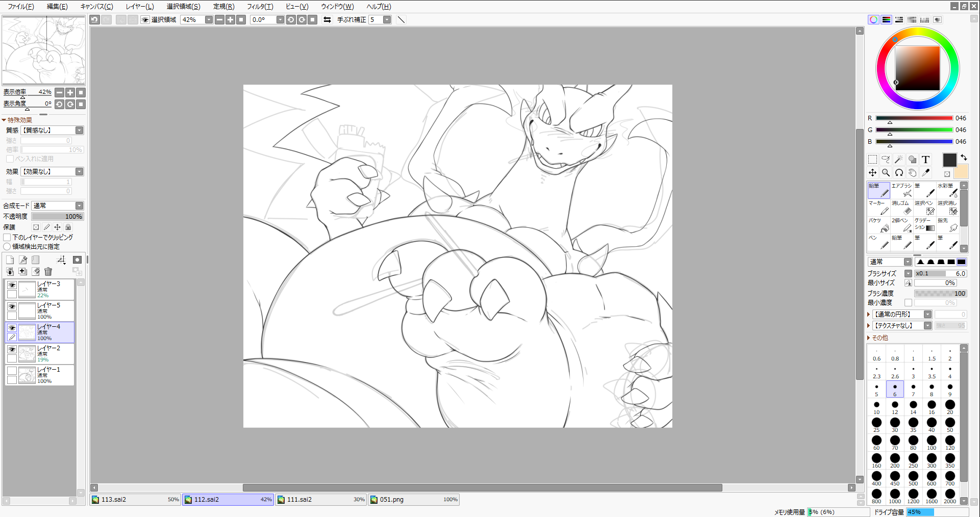
Task: Open レイヤー(L) menu
Action: pos(140,7)
